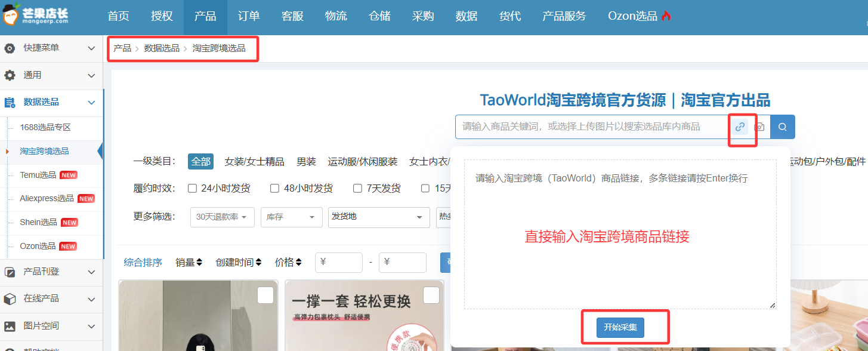The width and height of the screenshot is (868, 351).
Task: Choose 综合排序 sorting
Action: (x=143, y=262)
